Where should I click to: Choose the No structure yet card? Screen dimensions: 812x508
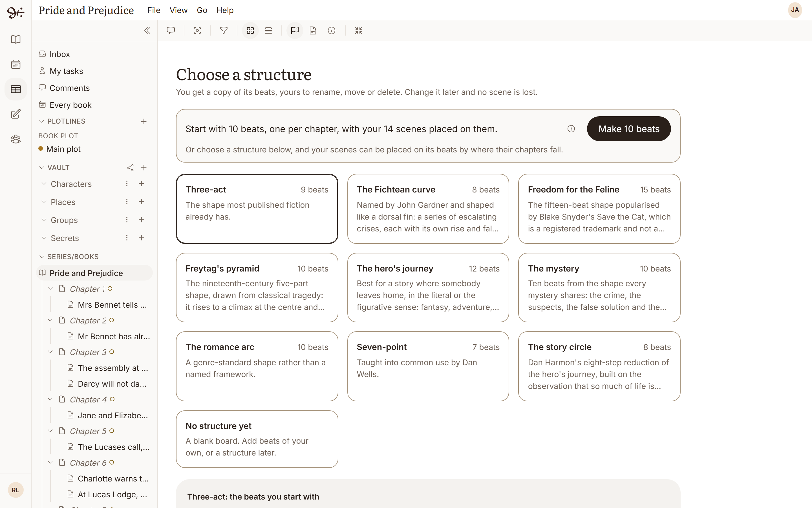click(x=257, y=439)
